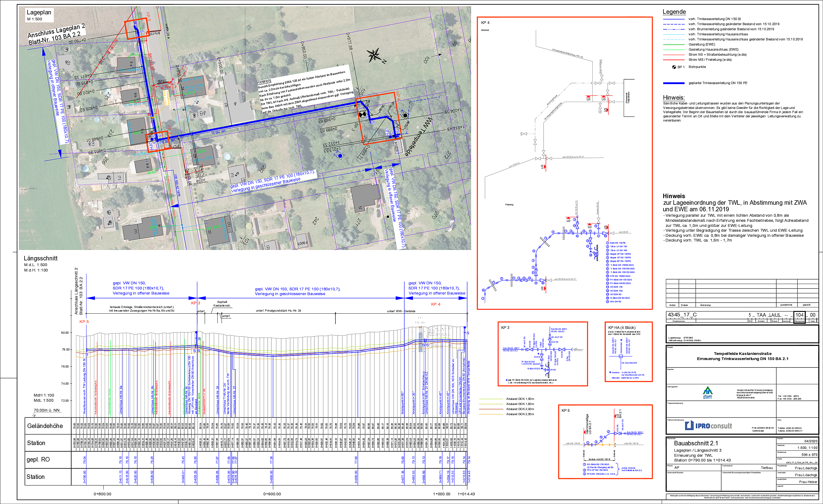The image size is (823, 504).
Task: Click the Legende heading
Action: coord(674,12)
